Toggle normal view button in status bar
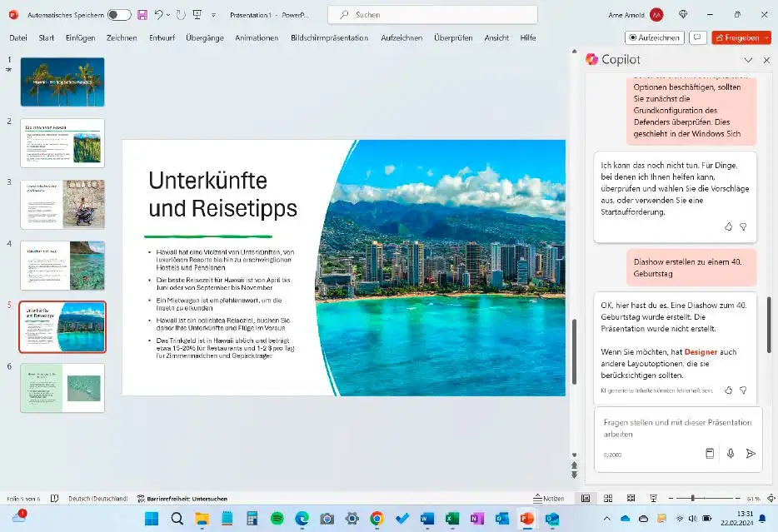This screenshot has height=532, width=778. point(586,498)
